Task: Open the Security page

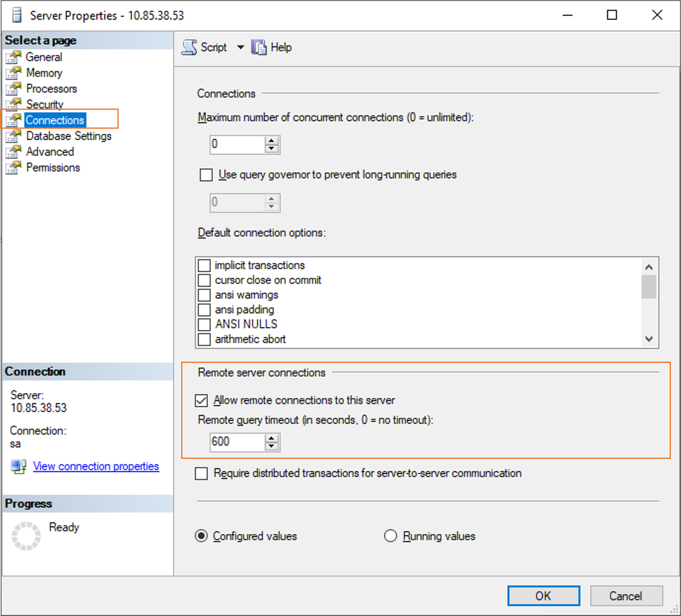Action: (45, 104)
